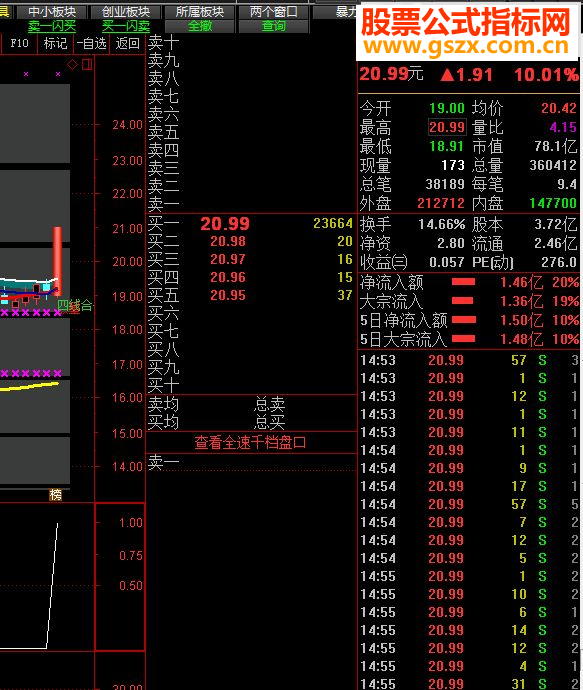The height and width of the screenshot is (690, 583).
Task: Click the red square icon above the chart
Action: pyautogui.click(x=87, y=65)
